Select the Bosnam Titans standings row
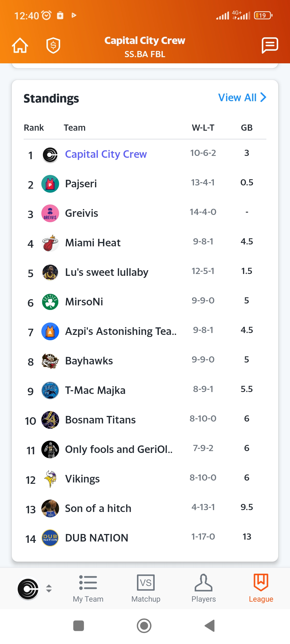This screenshot has width=290, height=644. click(x=145, y=420)
